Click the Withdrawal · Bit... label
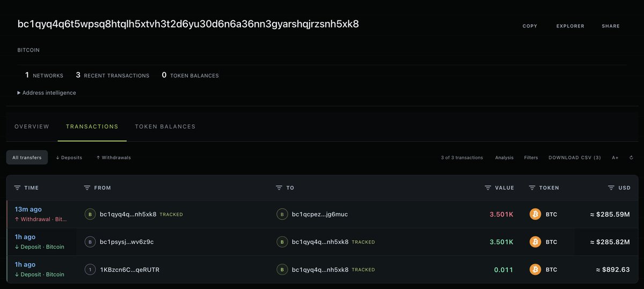This screenshot has width=644, height=289. pos(40,219)
